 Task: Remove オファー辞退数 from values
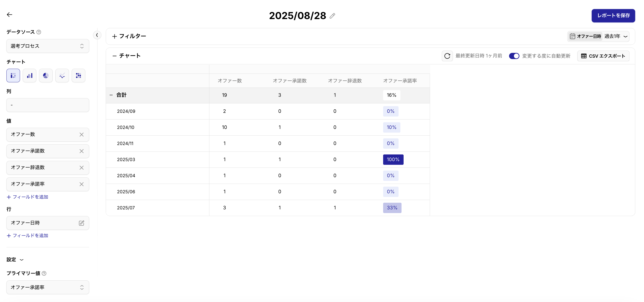tap(82, 168)
